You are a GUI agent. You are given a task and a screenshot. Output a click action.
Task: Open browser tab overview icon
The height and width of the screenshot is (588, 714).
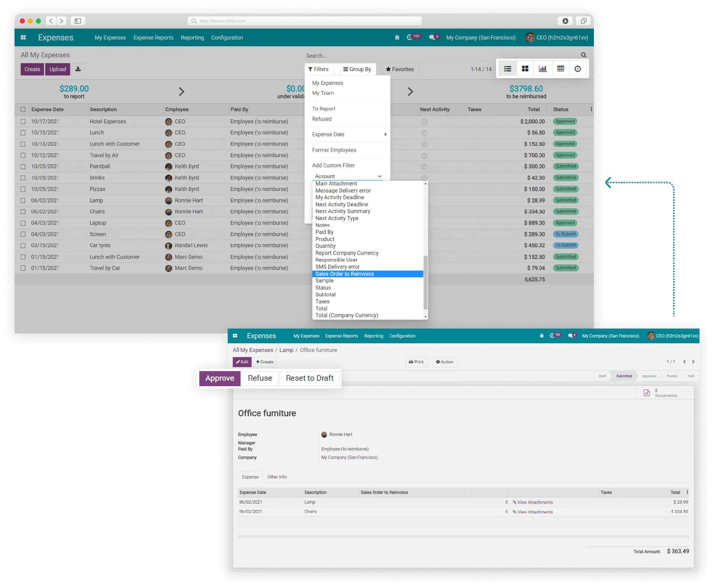[583, 21]
